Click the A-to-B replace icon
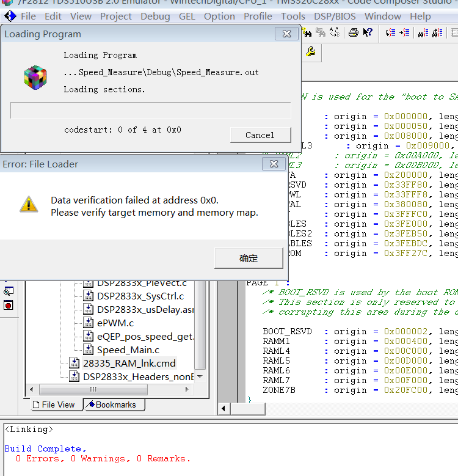The width and height of the screenshot is (458, 476). click(x=335, y=32)
